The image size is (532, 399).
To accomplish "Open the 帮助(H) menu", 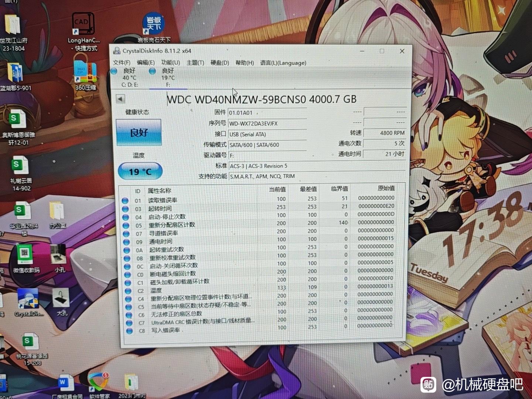I will pos(245,63).
